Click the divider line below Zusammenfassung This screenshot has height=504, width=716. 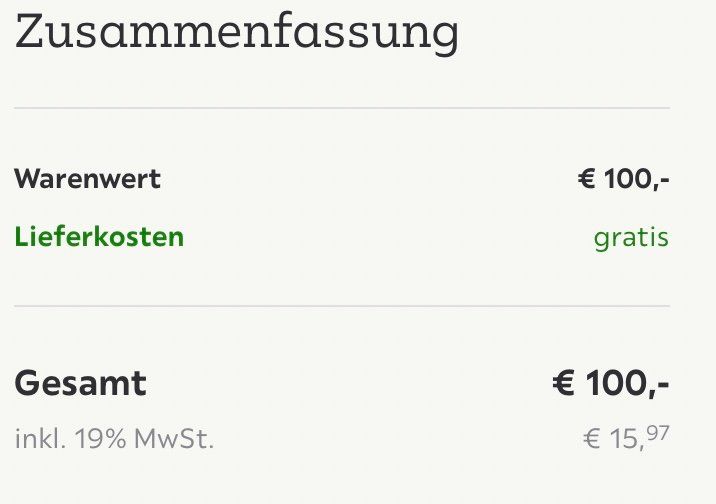[x=342, y=108]
